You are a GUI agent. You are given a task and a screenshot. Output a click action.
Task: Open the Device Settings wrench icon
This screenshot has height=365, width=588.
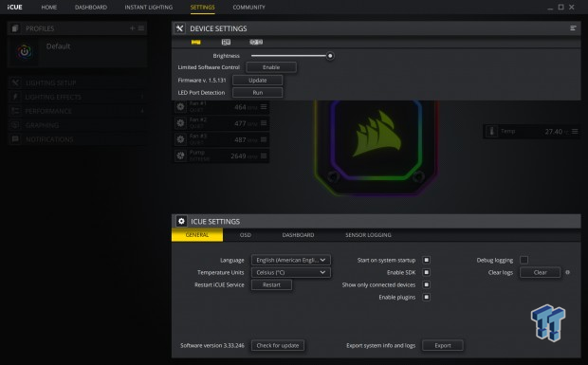click(179, 28)
